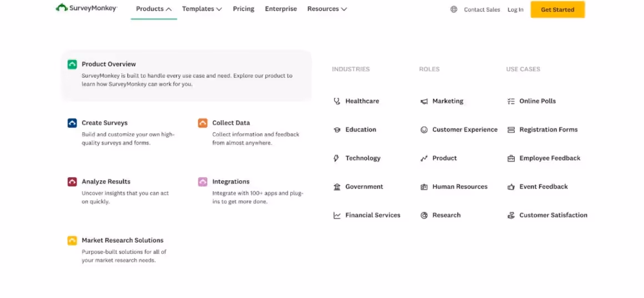Image resolution: width=644 pixels, height=298 pixels.
Task: Select the Financial Services link
Action: point(373,215)
